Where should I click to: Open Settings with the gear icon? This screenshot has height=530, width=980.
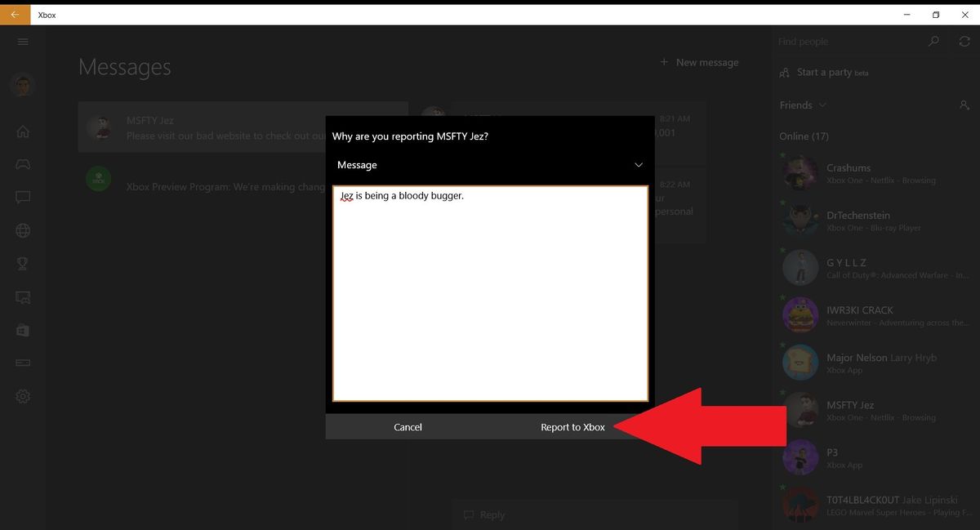tap(22, 396)
